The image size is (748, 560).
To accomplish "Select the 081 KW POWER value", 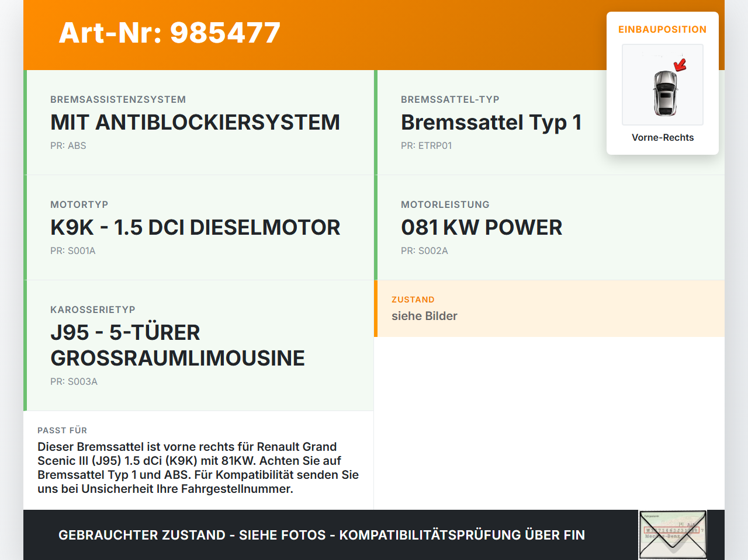I will pyautogui.click(x=482, y=228).
